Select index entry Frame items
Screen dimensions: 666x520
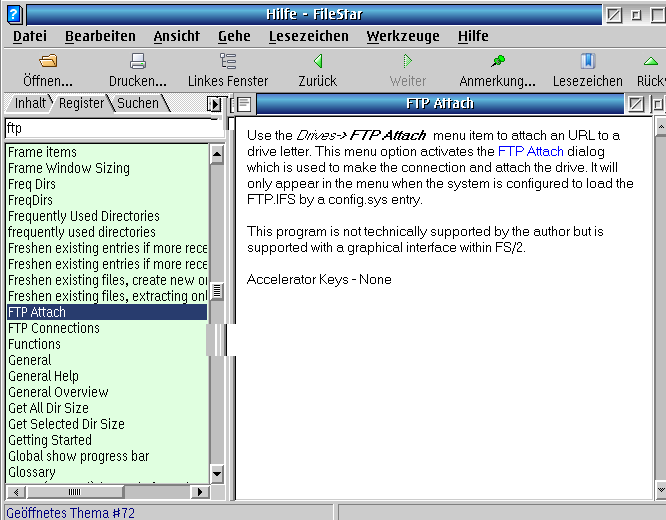pyautogui.click(x=107, y=152)
